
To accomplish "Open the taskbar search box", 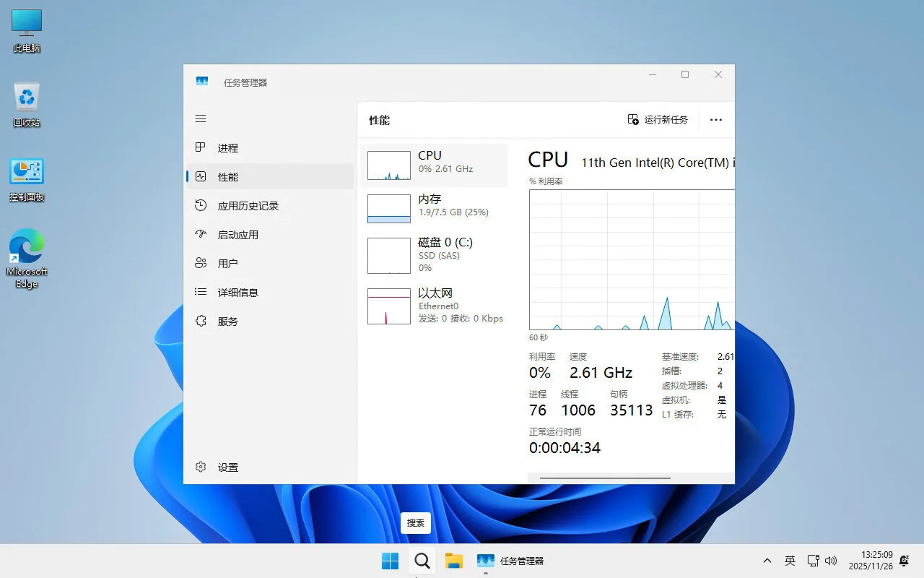I will (x=422, y=560).
